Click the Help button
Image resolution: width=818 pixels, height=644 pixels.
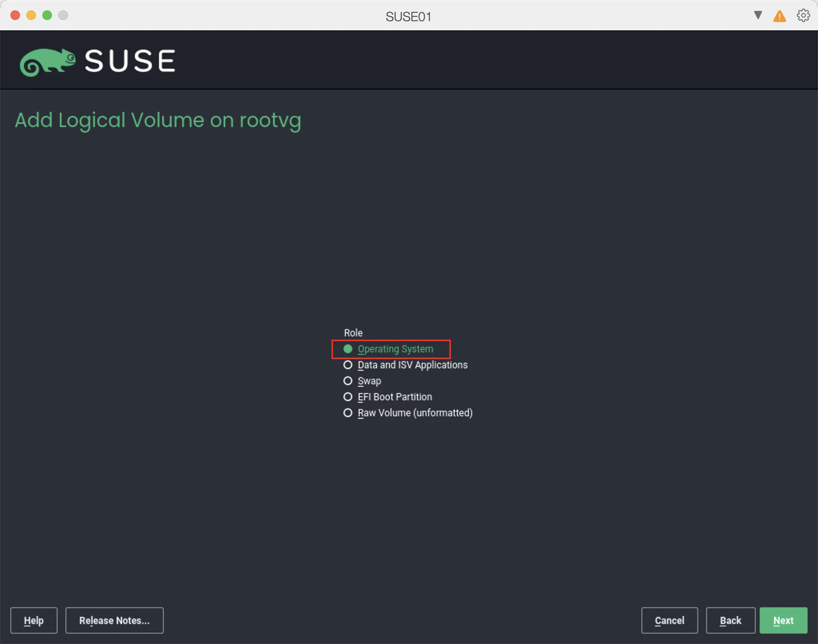point(34,620)
